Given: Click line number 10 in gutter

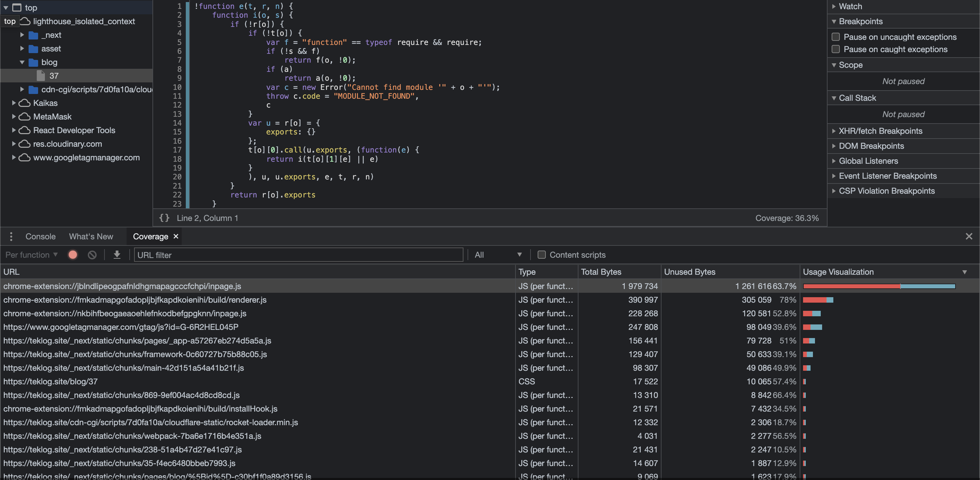Looking at the screenshot, I should click(177, 87).
